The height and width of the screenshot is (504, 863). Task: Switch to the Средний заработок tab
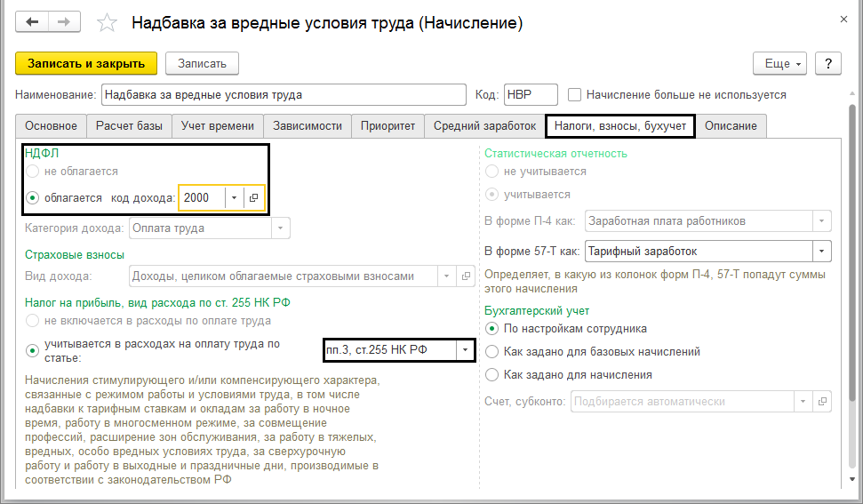pos(484,126)
